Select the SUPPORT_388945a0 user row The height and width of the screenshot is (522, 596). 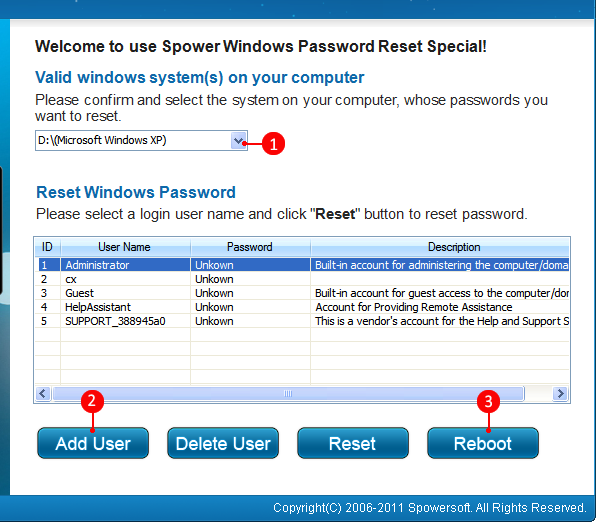tap(303, 321)
